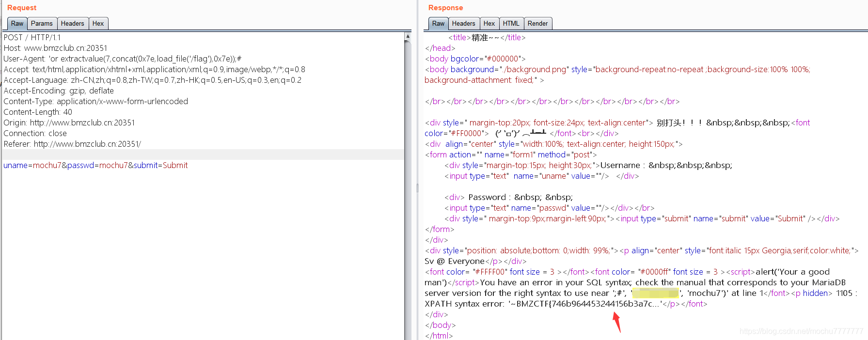The width and height of the screenshot is (868, 340).
Task: Click the Request panel title
Action: tap(22, 8)
